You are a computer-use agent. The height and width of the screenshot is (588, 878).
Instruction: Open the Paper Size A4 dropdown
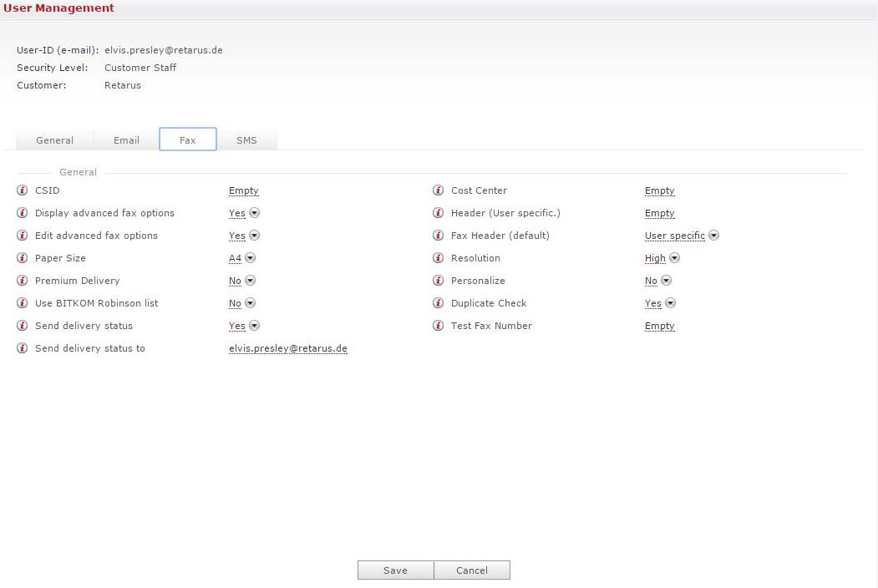(250, 258)
